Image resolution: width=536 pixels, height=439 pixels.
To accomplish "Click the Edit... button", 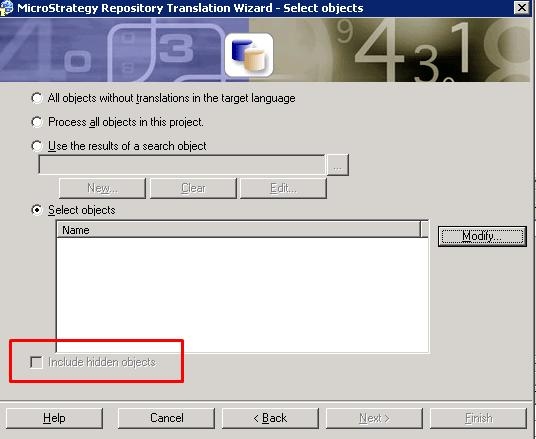I will pos(283,188).
